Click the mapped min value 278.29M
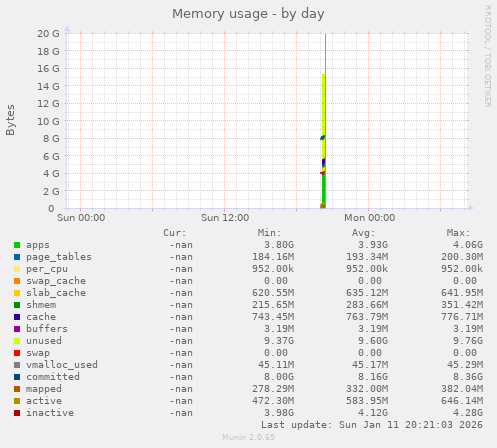Image resolution: width=497 pixels, height=448 pixels. point(273,389)
